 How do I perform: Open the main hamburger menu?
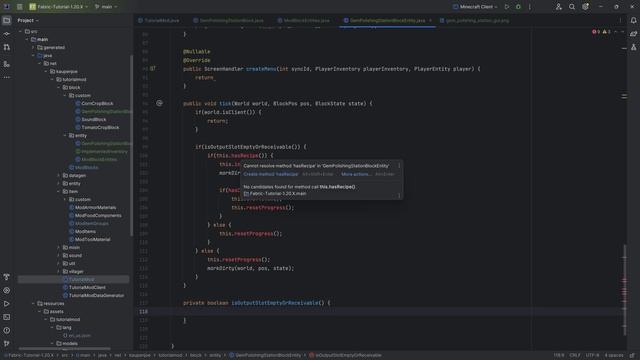19,7
